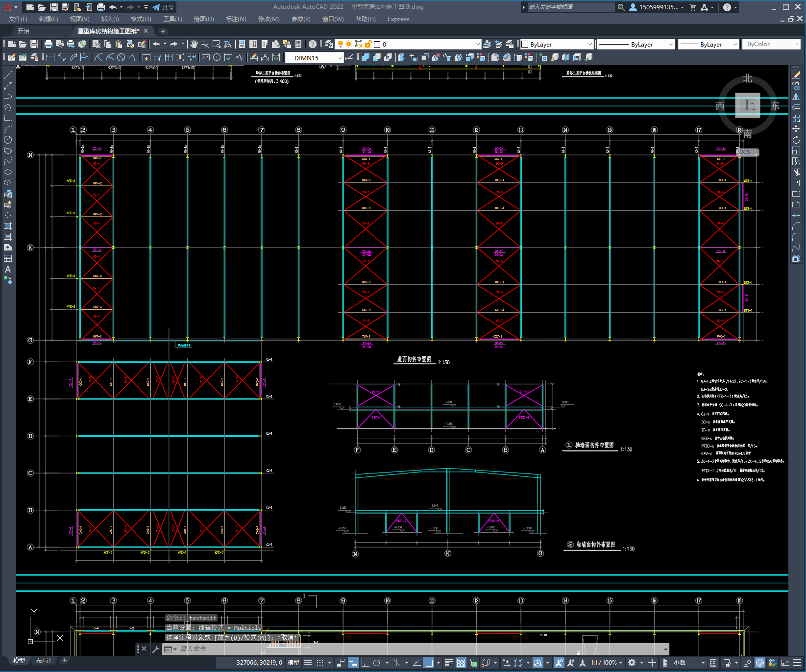
Task: Toggle lineweight display in status bar
Action: click(x=448, y=663)
